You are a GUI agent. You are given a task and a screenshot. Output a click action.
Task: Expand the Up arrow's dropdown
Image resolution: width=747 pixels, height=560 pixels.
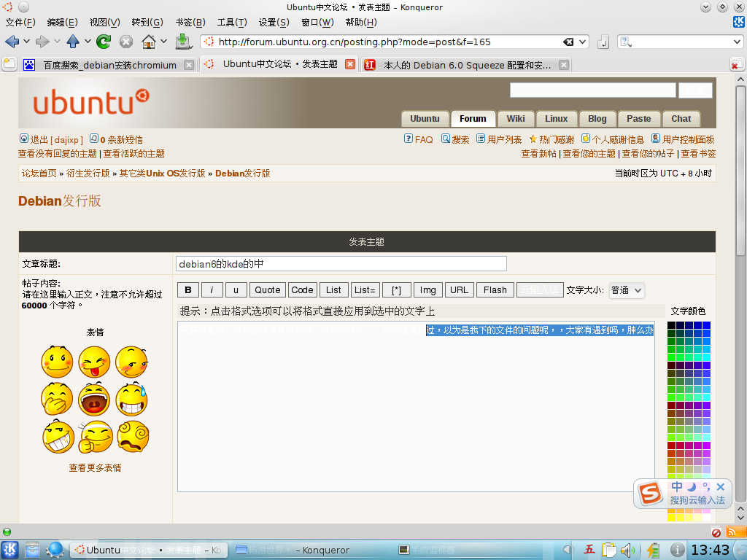point(88,42)
